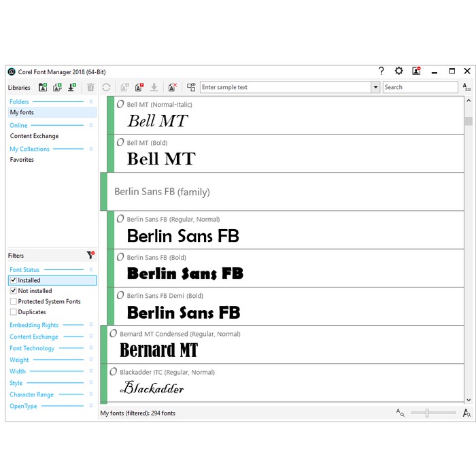476x476 pixels.
Task: Click the account sign-in icon in title bar
Action: (x=416, y=71)
